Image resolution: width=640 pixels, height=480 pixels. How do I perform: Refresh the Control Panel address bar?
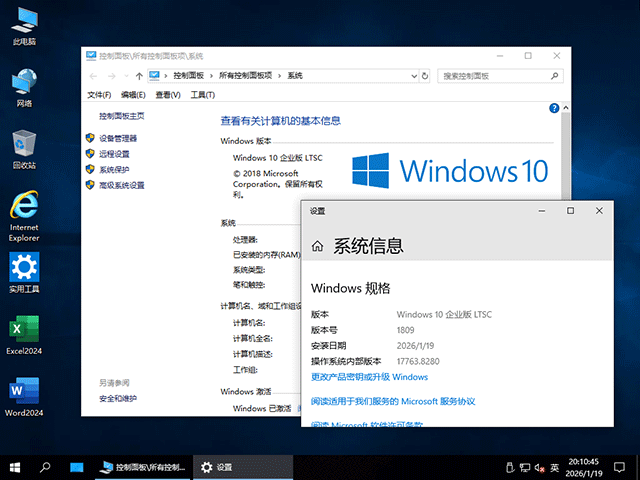[425, 76]
